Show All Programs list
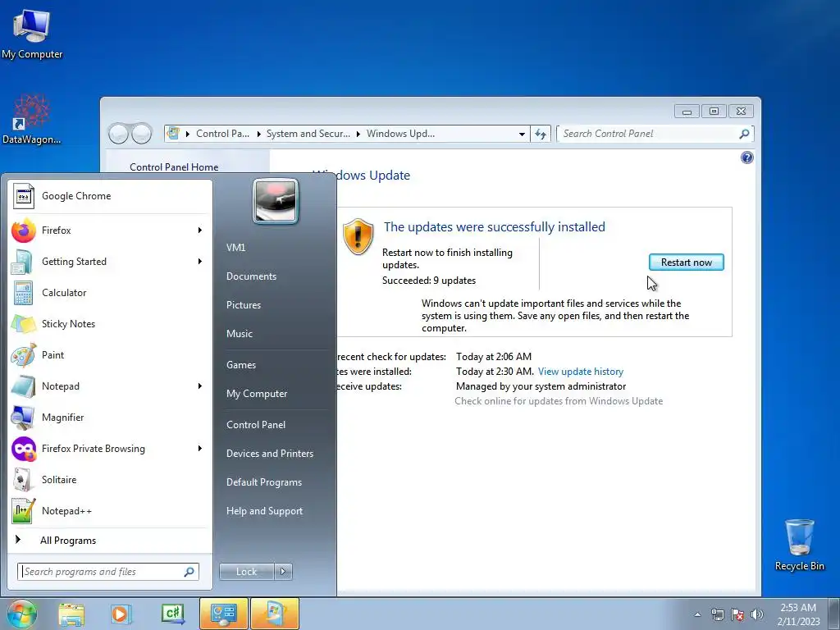 click(110, 540)
